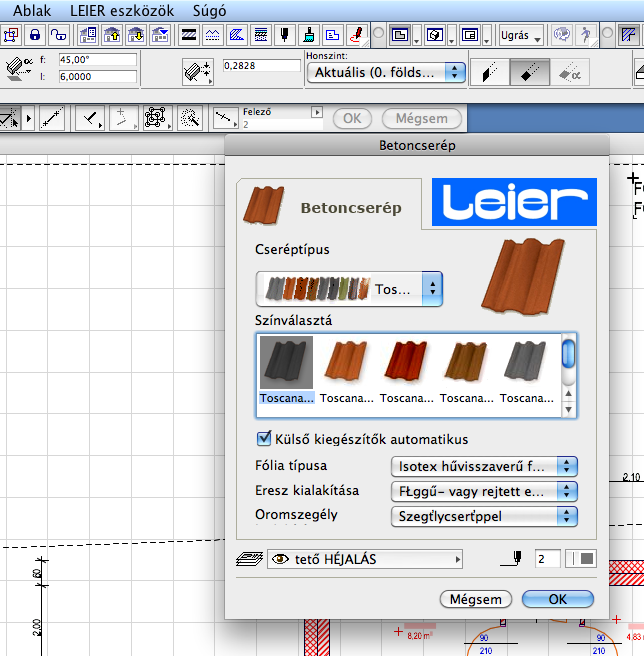Confirm the Betoncserép dialog with OK

click(x=557, y=599)
